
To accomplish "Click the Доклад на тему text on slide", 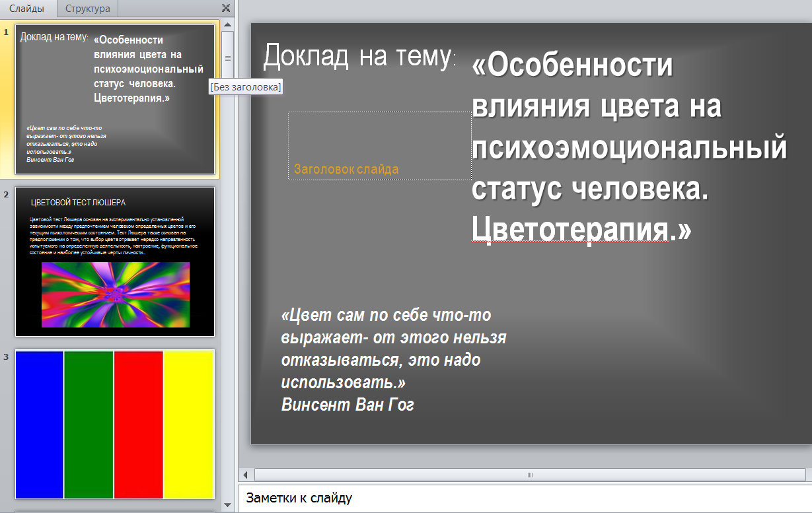I will tap(359, 56).
